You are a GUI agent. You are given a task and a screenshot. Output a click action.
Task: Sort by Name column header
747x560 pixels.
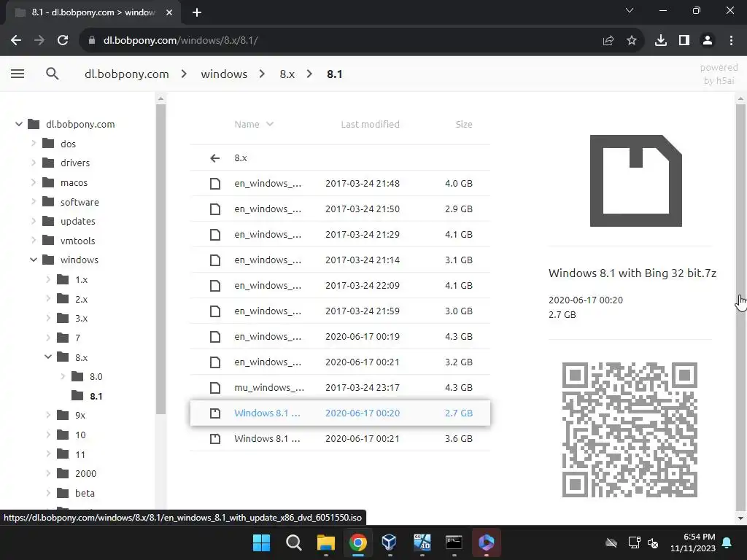pos(253,124)
